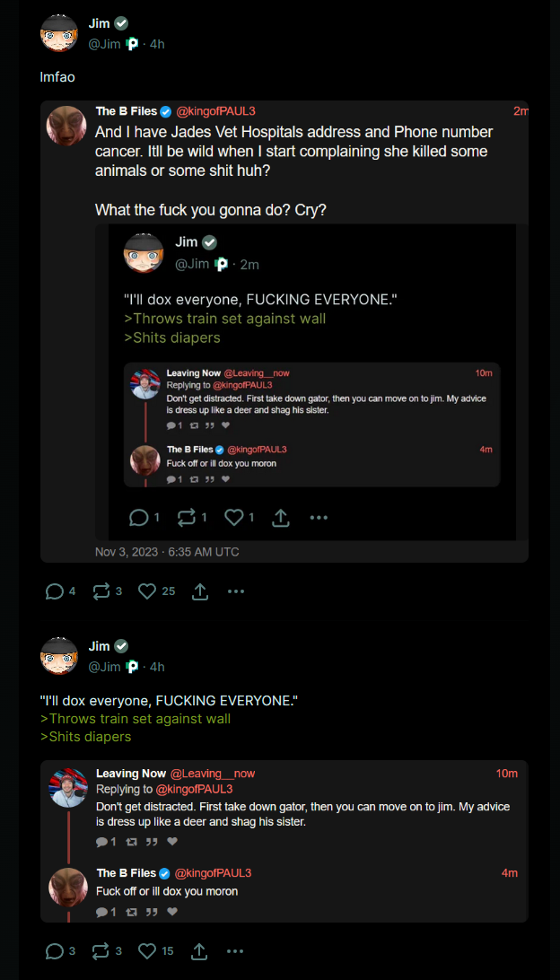Open Jim's avatar on the second post
This screenshot has width=560, height=980.
click(x=58, y=656)
